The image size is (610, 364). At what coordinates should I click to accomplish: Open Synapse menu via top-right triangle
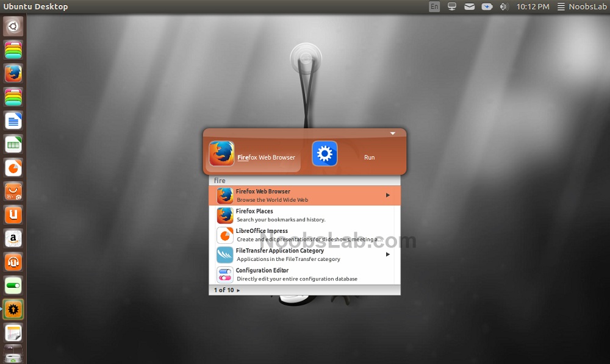[x=392, y=134]
